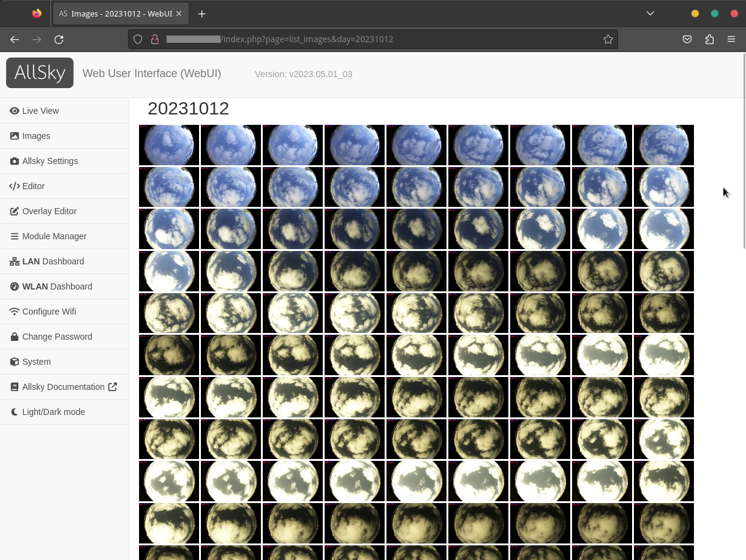Image resolution: width=746 pixels, height=560 pixels.
Task: Open Change Password link
Action: [x=64, y=337]
